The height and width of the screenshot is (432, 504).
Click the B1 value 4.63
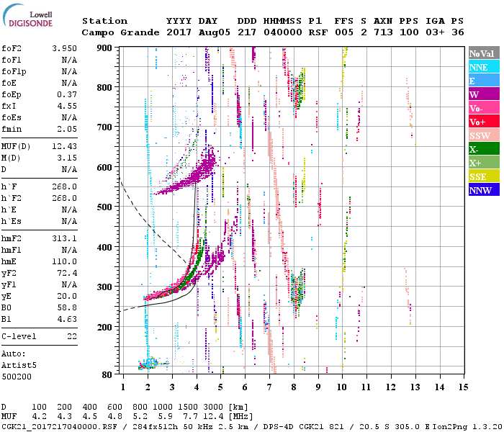click(x=67, y=319)
